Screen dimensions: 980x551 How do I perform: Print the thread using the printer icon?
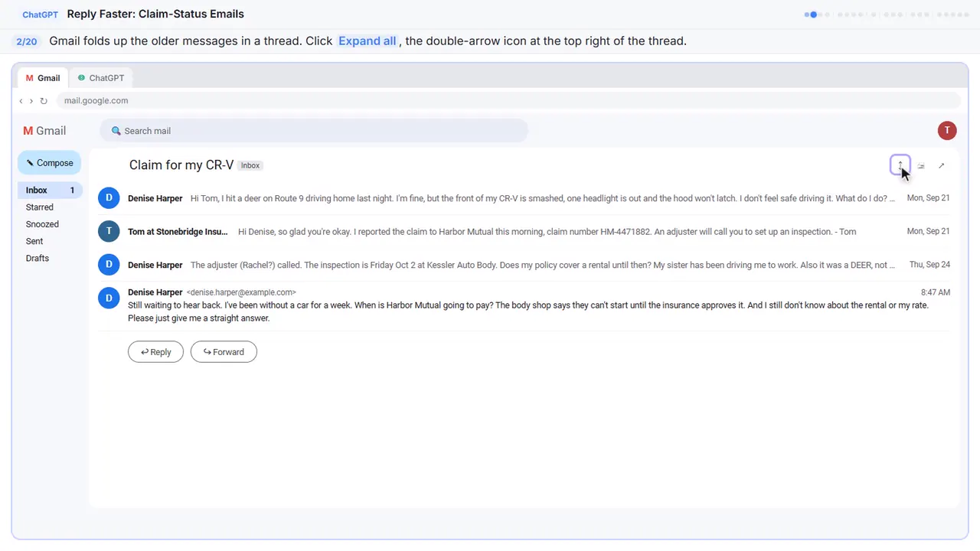pyautogui.click(x=921, y=165)
